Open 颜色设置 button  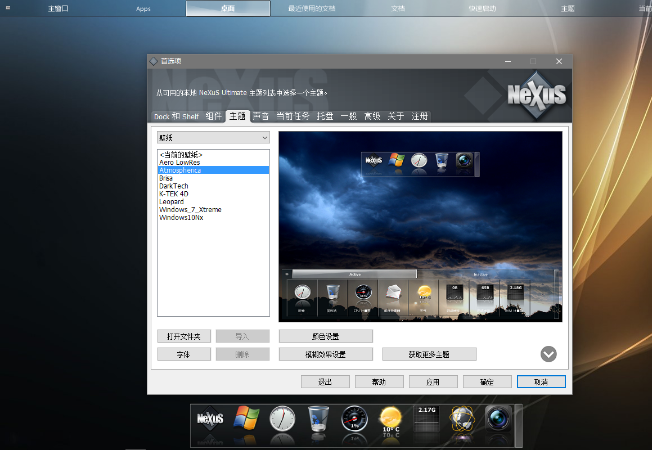click(x=326, y=336)
